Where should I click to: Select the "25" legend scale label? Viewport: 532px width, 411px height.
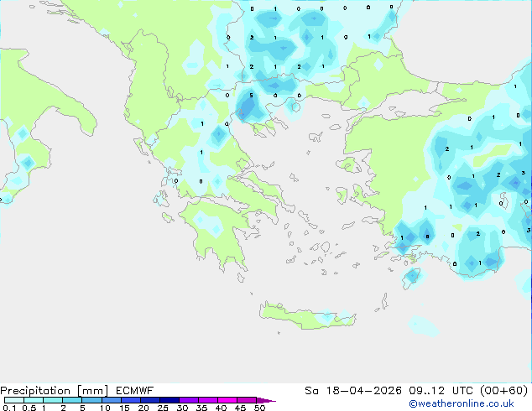point(163,408)
